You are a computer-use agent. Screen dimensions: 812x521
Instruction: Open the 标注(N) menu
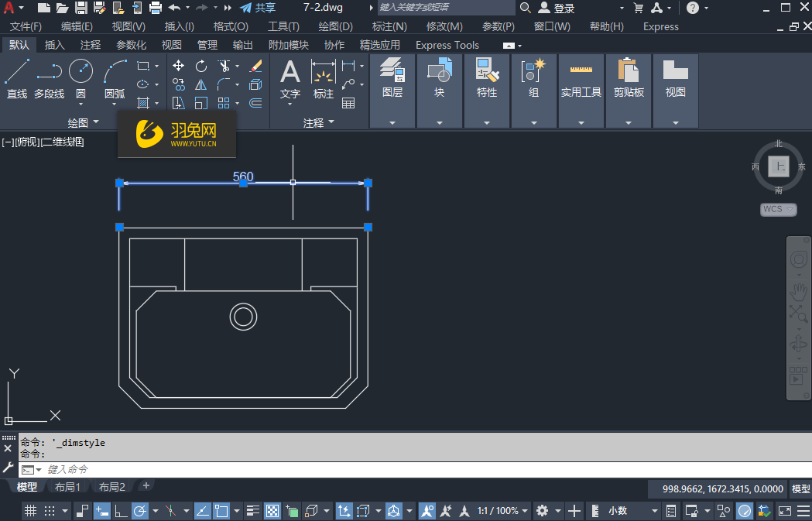[x=389, y=26]
